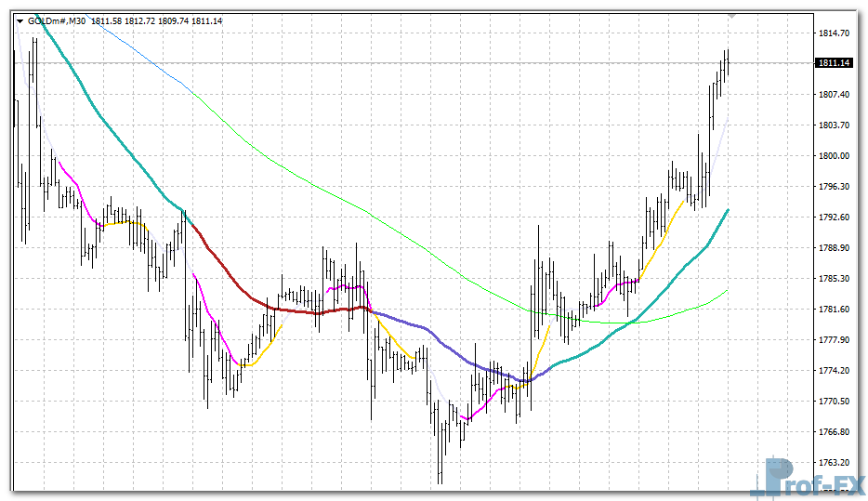Click the gray chart shift triangle marker

[732, 15]
